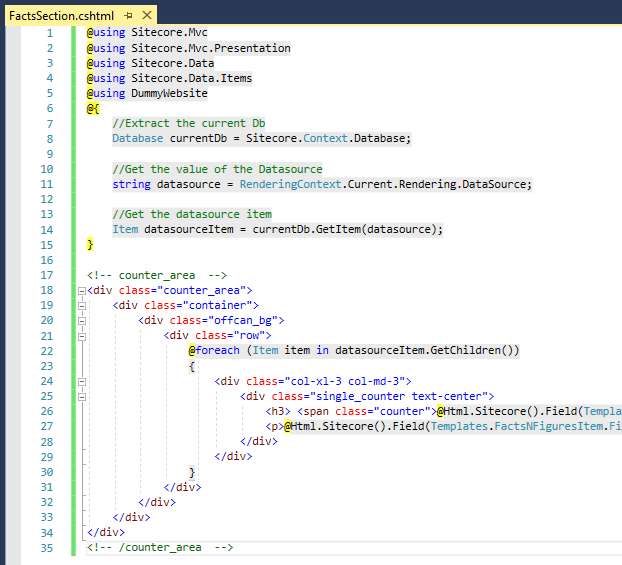The height and width of the screenshot is (565, 622).
Task: Collapse the counter_area div on line 18
Action: (x=82, y=291)
